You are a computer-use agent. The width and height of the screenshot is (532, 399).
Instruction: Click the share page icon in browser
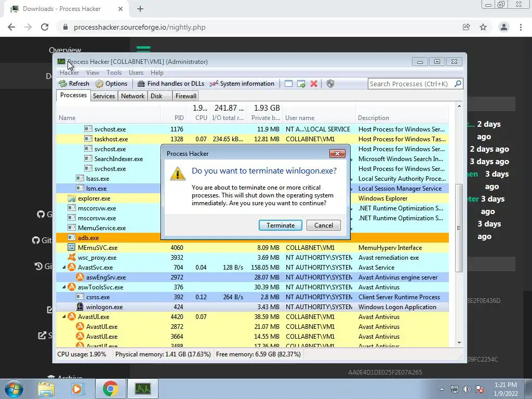[x=467, y=27]
